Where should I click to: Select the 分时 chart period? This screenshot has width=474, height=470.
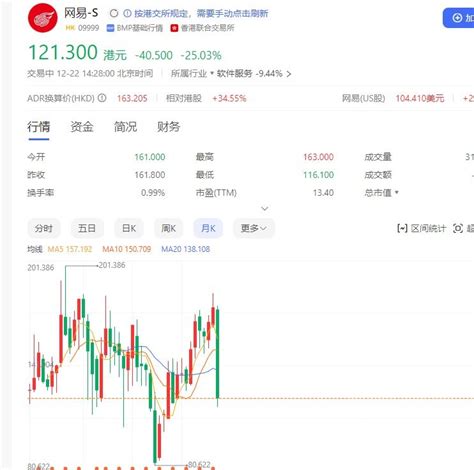[x=44, y=228]
